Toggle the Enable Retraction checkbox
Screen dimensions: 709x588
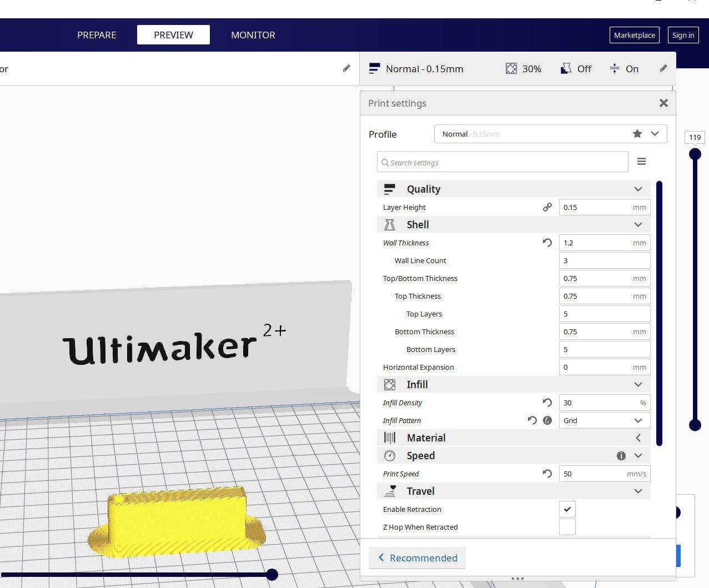click(x=567, y=509)
